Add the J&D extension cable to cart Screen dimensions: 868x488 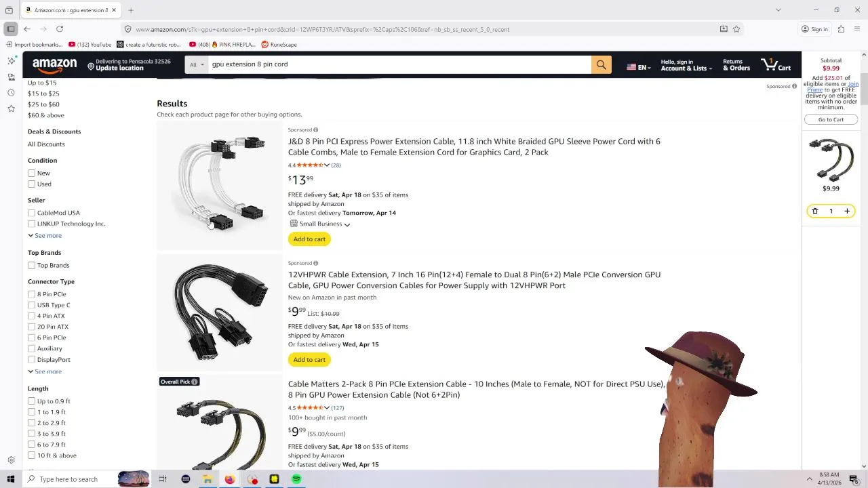coord(309,239)
